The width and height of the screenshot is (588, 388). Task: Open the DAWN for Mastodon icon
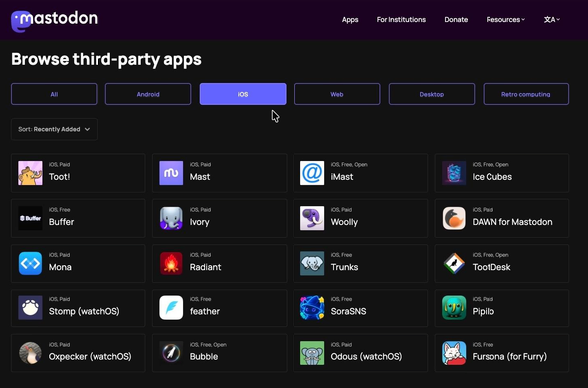click(x=454, y=218)
